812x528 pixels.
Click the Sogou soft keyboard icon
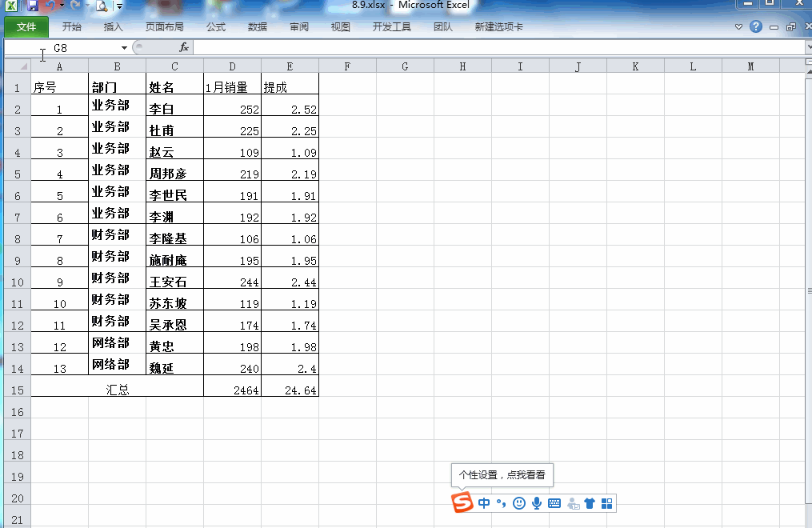(554, 502)
